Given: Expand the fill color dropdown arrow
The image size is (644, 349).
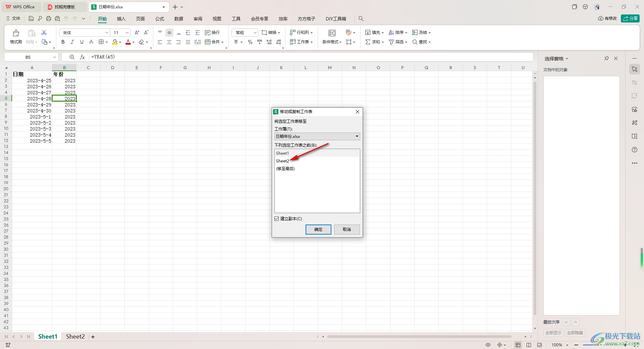Looking at the screenshot, I should pos(120,42).
